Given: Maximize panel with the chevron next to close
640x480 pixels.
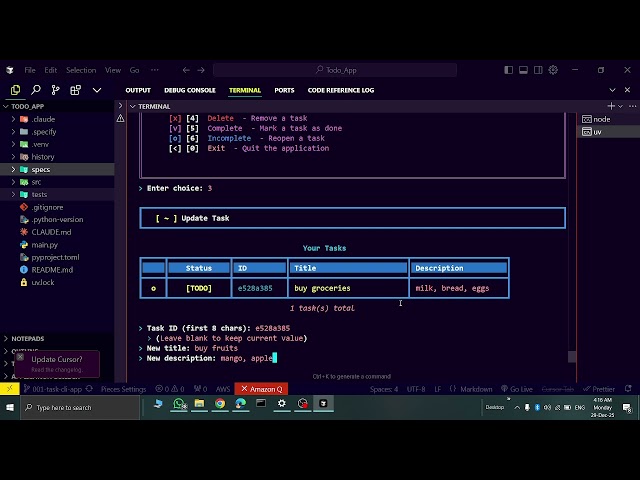Looking at the screenshot, I should tap(612, 90).
